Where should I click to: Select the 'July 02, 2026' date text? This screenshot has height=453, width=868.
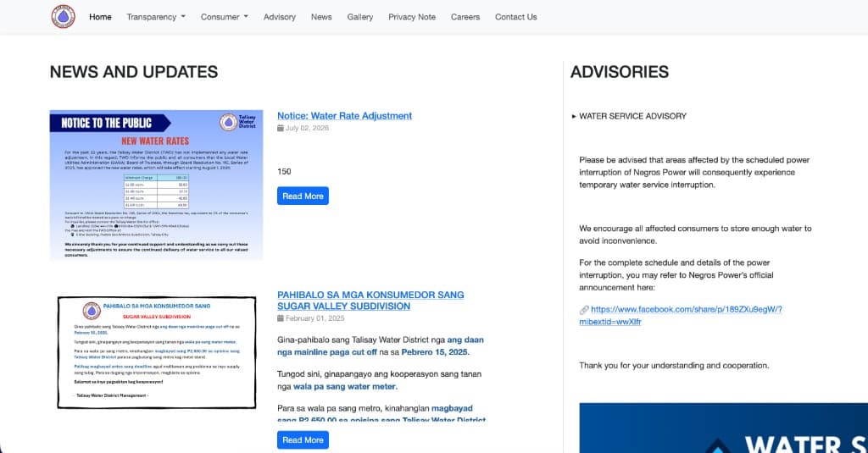pos(307,128)
